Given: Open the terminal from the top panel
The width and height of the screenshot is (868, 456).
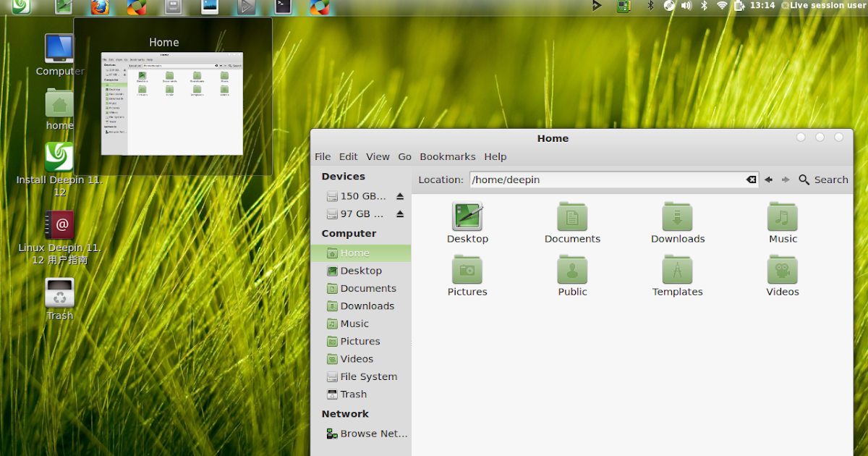Looking at the screenshot, I should click(282, 7).
